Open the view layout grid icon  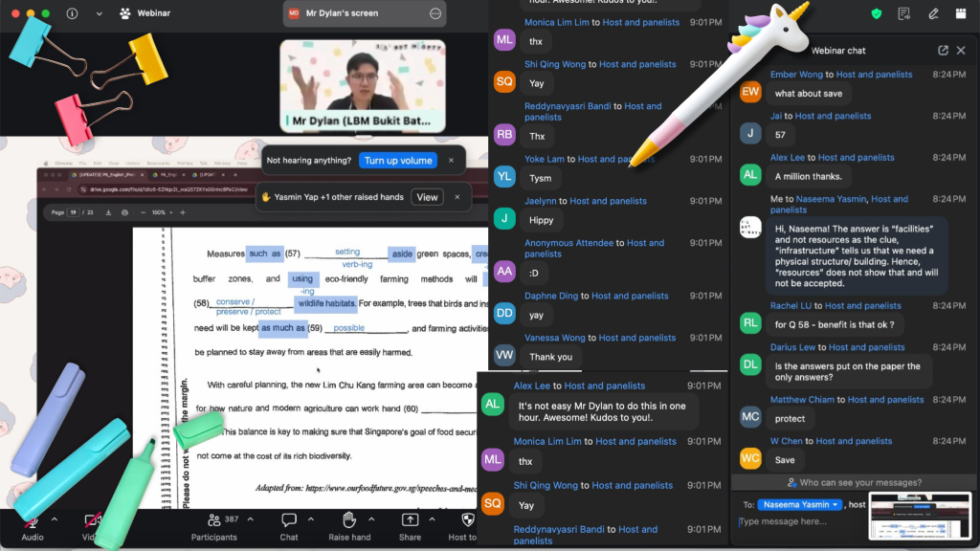[961, 13]
